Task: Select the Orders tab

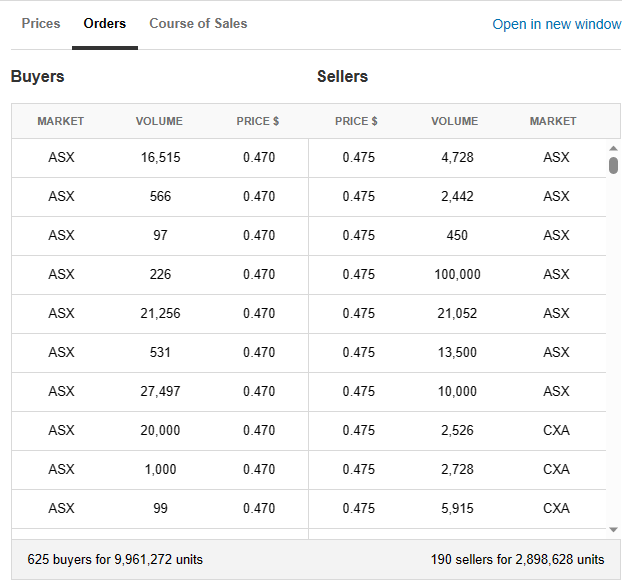Action: point(104,23)
